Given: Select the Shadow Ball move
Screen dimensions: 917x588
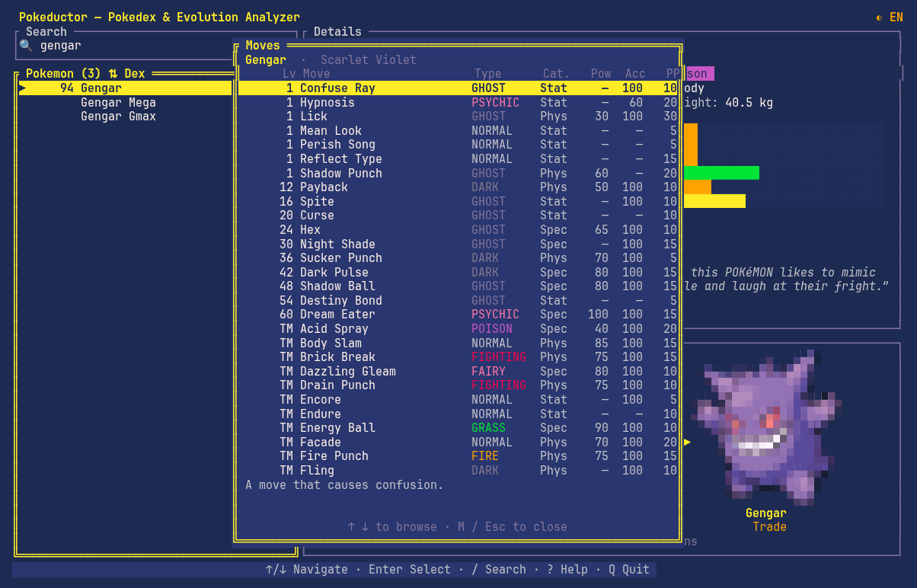Looking at the screenshot, I should point(458,286).
